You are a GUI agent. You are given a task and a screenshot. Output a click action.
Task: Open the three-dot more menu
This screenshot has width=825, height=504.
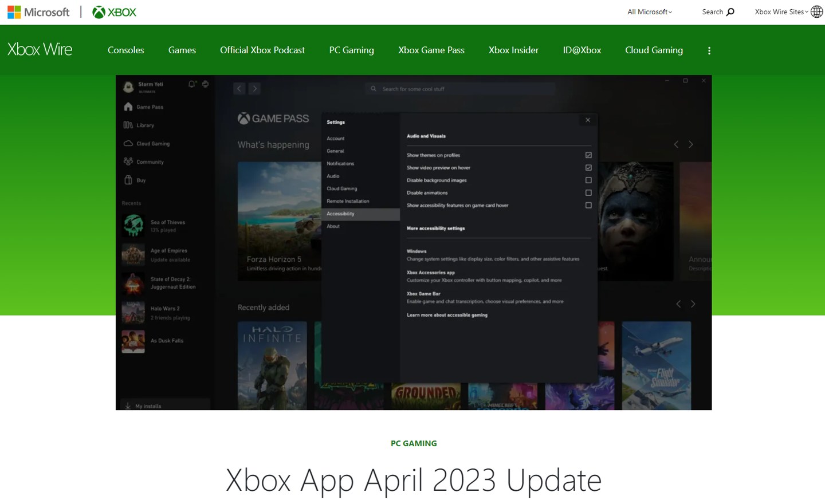(709, 50)
